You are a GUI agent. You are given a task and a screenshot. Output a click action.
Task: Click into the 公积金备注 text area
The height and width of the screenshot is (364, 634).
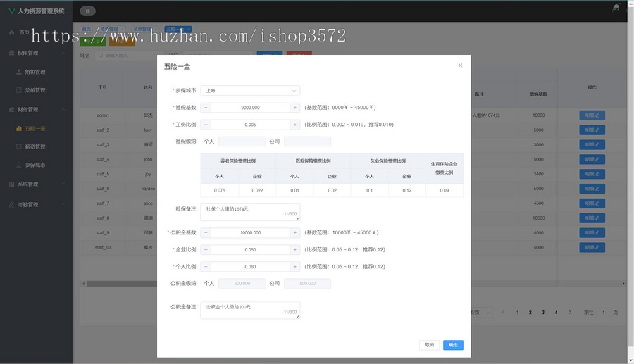[250, 310]
